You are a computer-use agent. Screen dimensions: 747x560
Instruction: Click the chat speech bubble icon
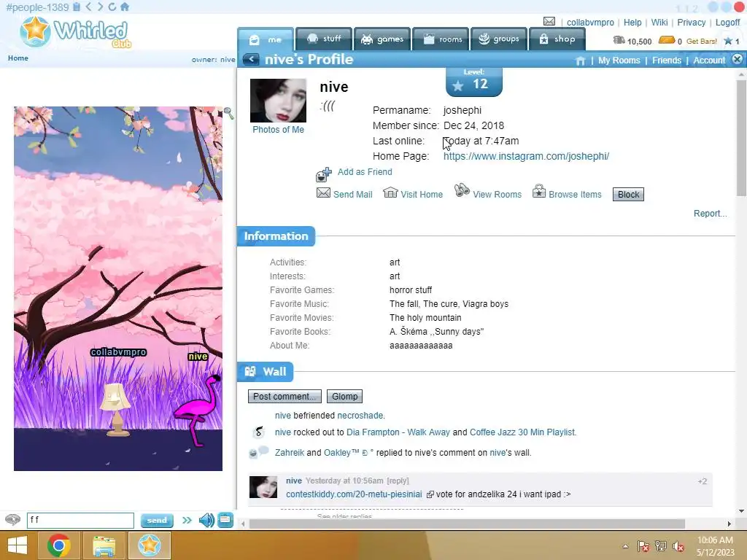(13, 519)
